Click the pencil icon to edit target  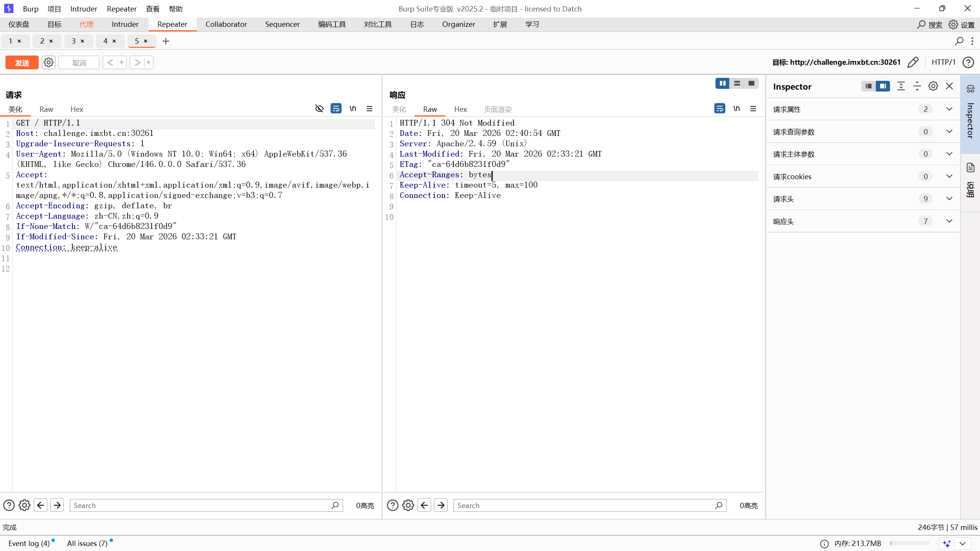[913, 62]
